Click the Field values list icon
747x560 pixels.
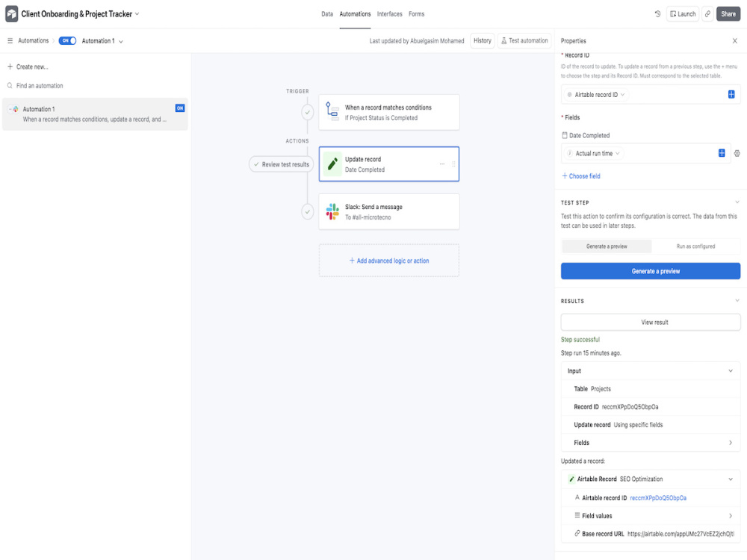pyautogui.click(x=577, y=515)
